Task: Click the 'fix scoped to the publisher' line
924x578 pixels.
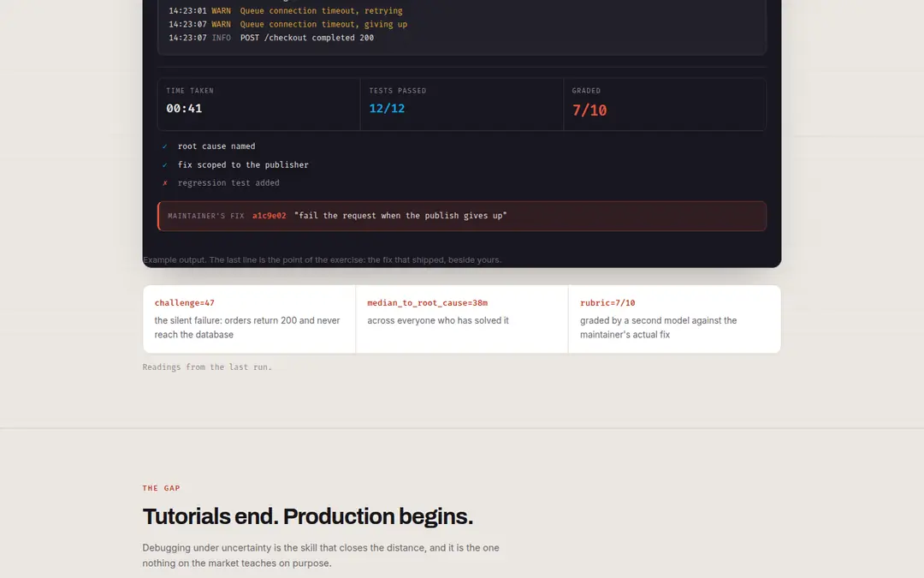Action: [243, 165]
